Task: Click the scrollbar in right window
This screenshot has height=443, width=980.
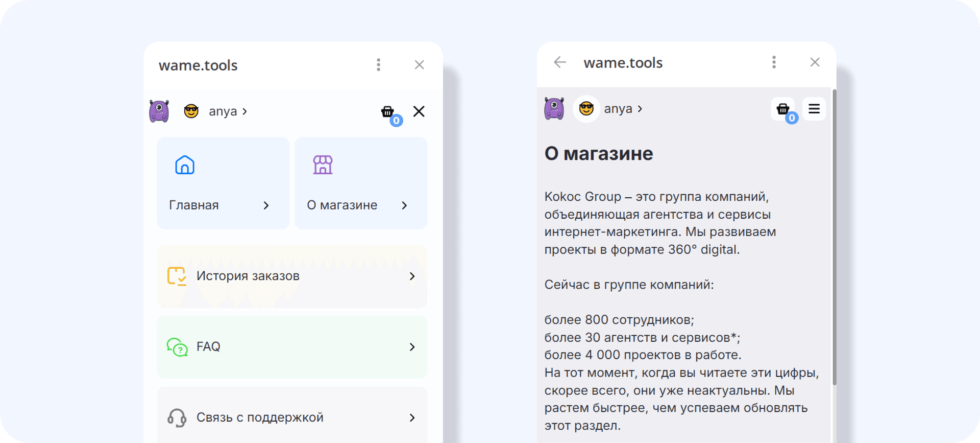Action: (x=835, y=238)
